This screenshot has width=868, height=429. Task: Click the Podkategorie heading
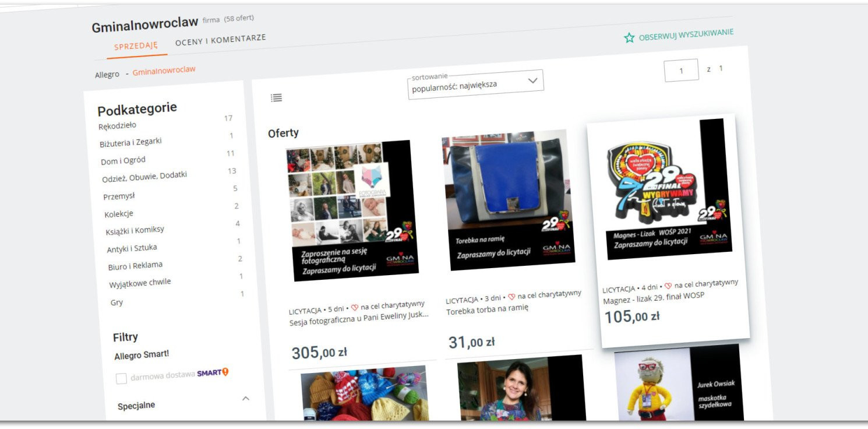(137, 109)
